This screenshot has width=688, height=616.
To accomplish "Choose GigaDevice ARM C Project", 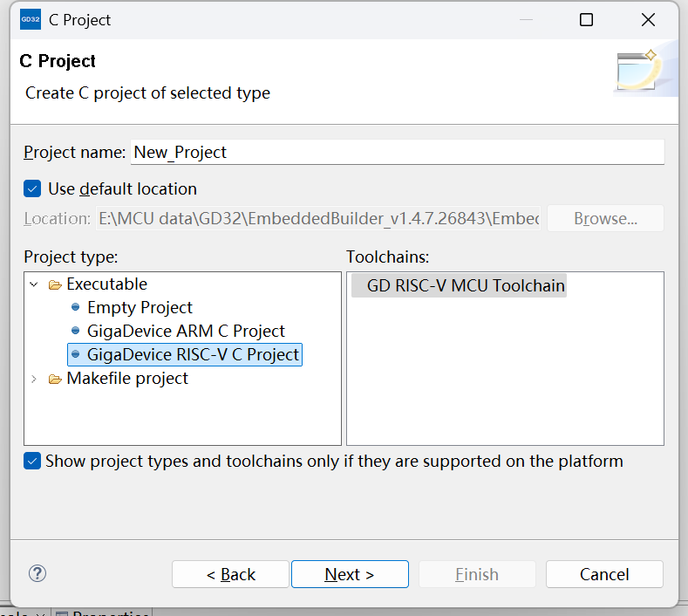I will 186,332.
